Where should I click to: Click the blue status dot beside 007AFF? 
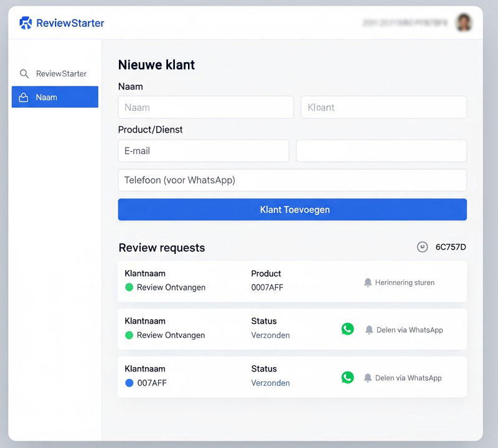(x=129, y=383)
